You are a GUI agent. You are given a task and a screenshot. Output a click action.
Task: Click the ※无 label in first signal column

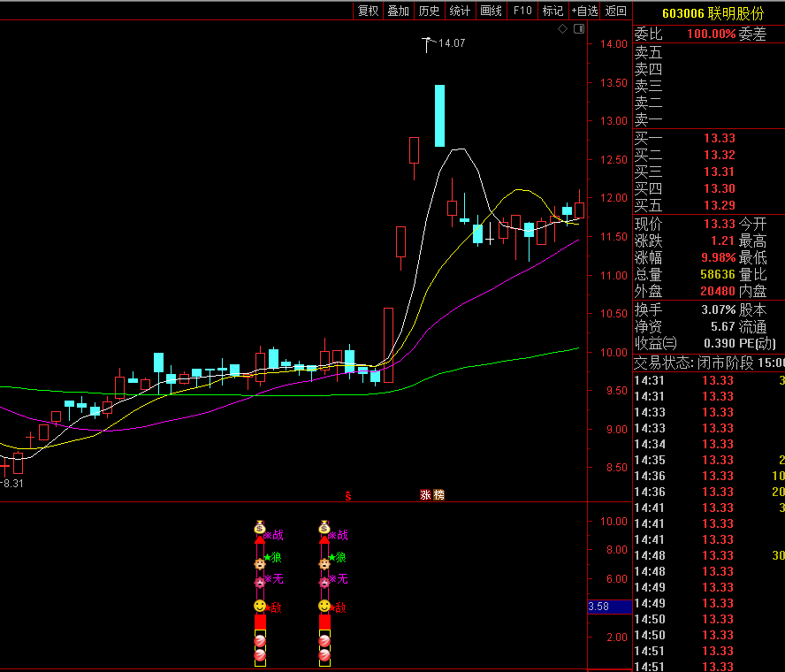point(274,579)
